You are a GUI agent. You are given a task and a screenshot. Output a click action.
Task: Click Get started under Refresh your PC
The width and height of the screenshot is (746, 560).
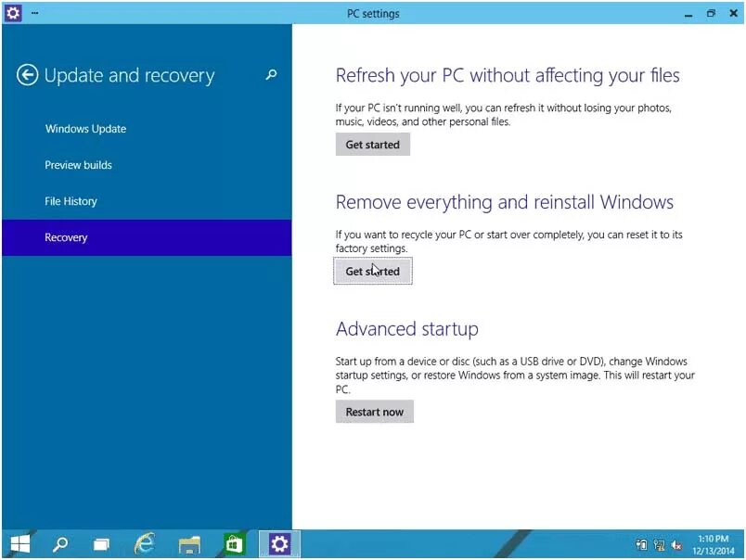(x=372, y=145)
